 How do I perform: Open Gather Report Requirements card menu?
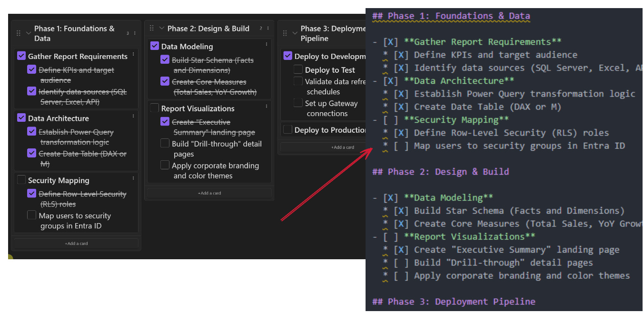(133, 55)
